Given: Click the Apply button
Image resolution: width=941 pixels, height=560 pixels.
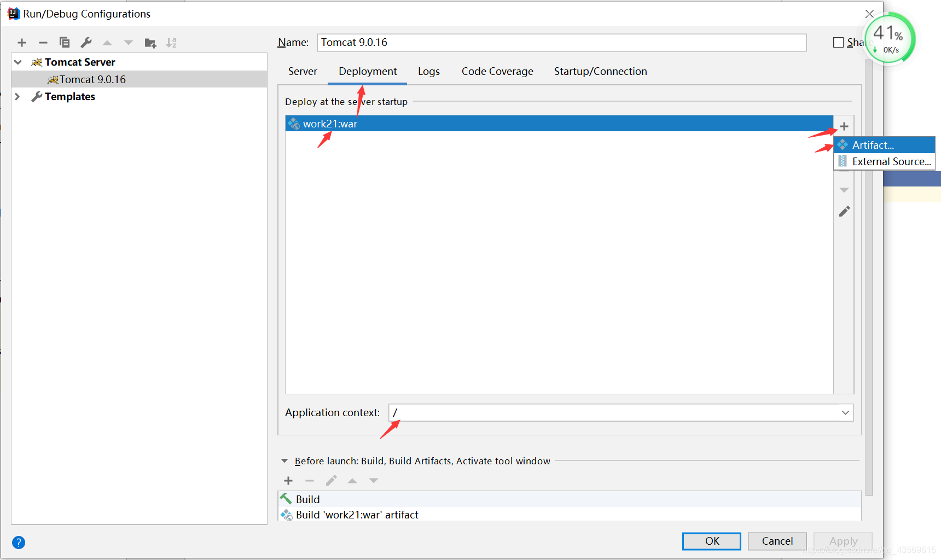Looking at the screenshot, I should tap(843, 541).
